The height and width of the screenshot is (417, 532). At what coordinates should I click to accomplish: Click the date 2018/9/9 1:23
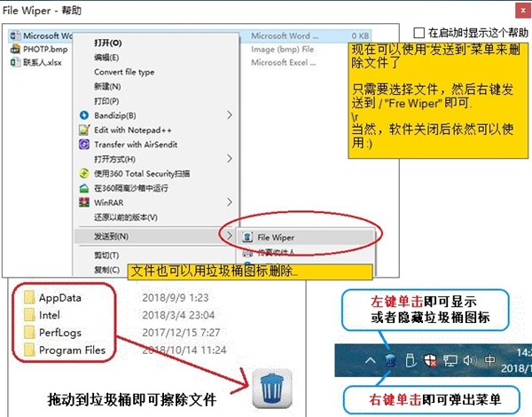tap(176, 298)
